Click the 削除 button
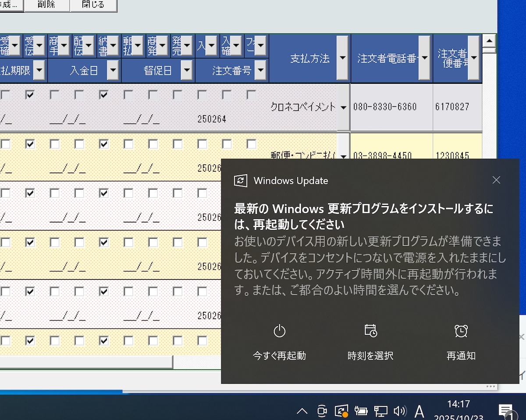Viewport: 526px width, 420px height. pos(46,5)
